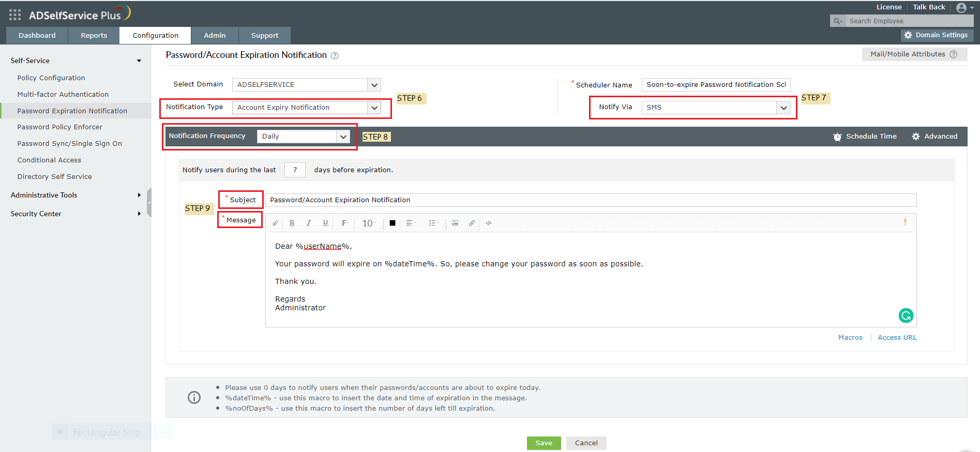Viewport: 980px width, 452px height.
Task: Toggle italic formatting in the message editor
Action: tap(309, 223)
